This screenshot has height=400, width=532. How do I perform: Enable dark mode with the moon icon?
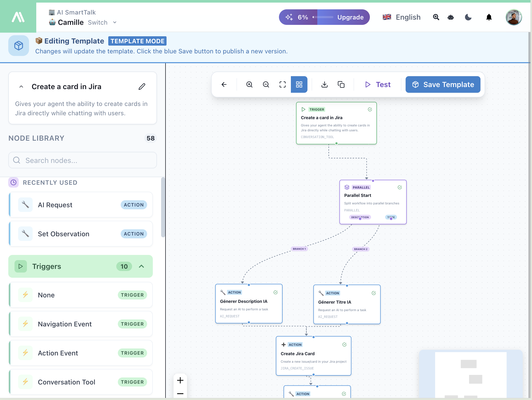[x=468, y=17]
